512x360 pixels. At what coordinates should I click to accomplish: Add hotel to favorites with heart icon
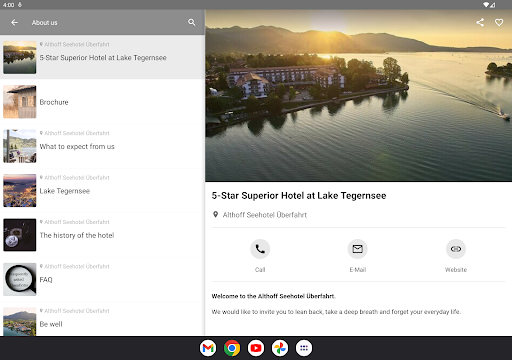(x=499, y=22)
